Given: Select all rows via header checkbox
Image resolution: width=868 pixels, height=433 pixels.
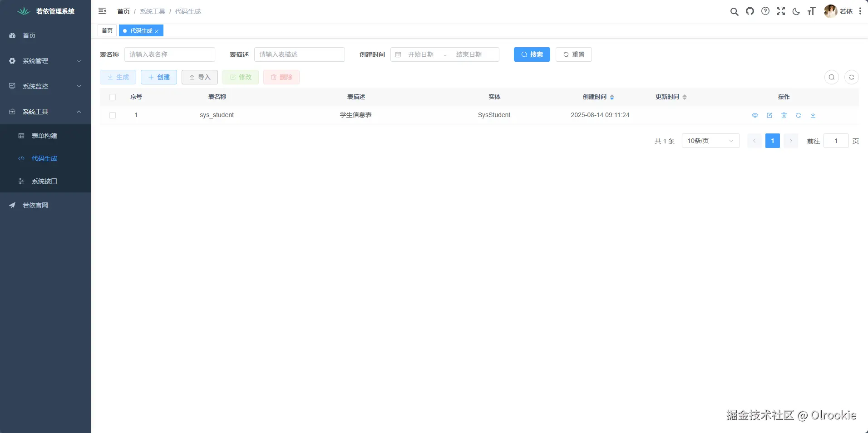Looking at the screenshot, I should coord(112,97).
